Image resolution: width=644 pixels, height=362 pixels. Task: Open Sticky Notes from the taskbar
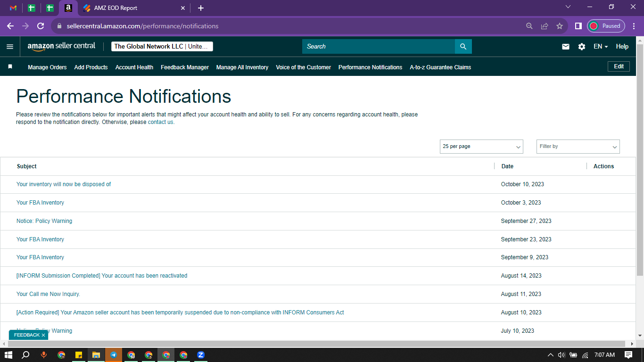(79, 355)
